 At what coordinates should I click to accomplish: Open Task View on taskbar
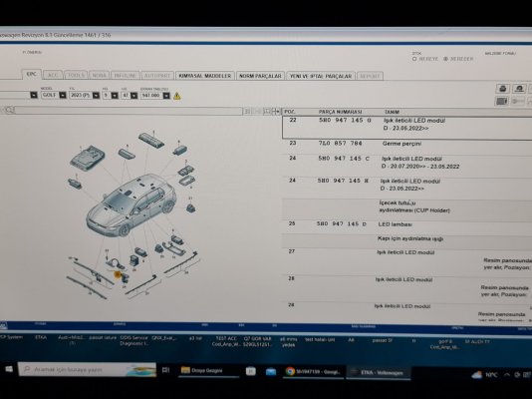pos(165,370)
